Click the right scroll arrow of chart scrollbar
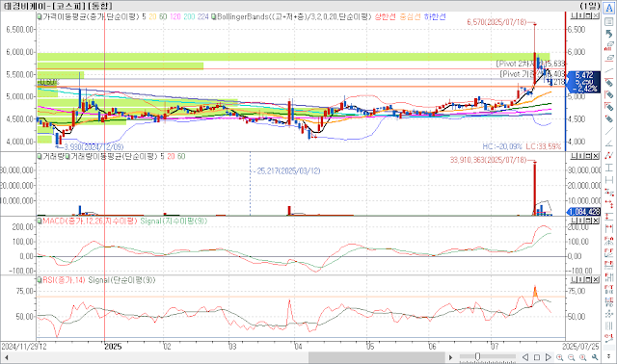 tap(450, 357)
